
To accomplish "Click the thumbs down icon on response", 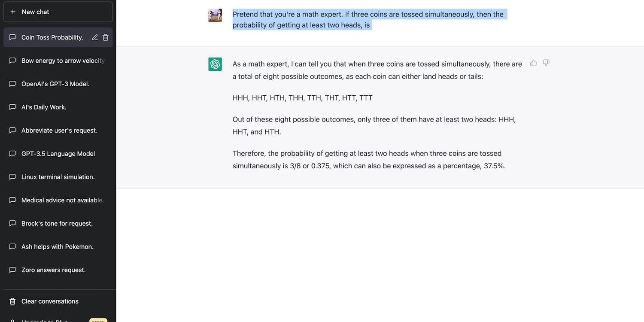I will [x=546, y=63].
